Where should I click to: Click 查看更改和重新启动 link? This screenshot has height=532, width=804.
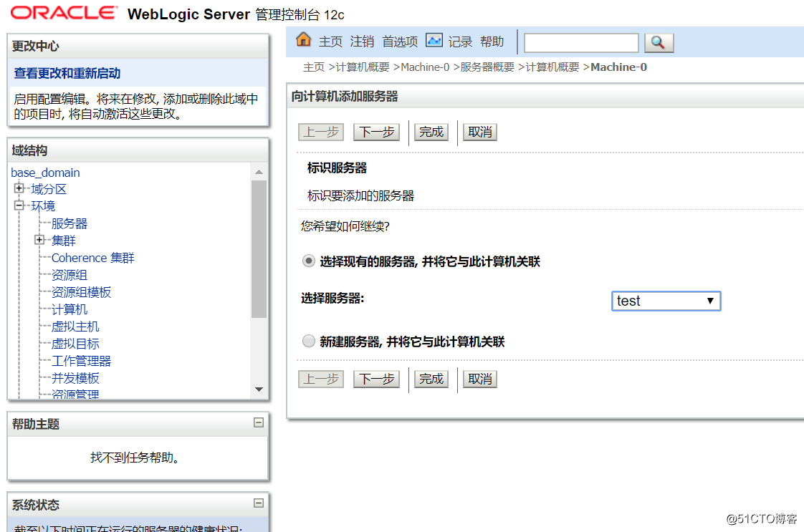click(67, 73)
